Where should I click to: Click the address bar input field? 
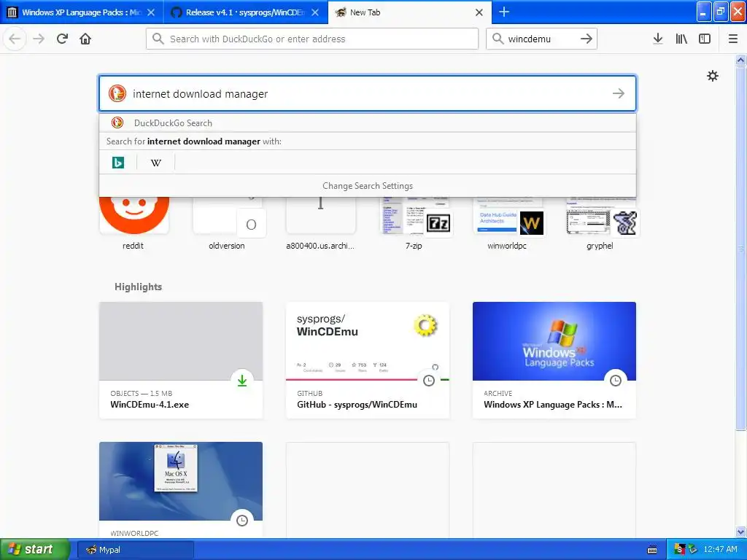pyautogui.click(x=312, y=39)
